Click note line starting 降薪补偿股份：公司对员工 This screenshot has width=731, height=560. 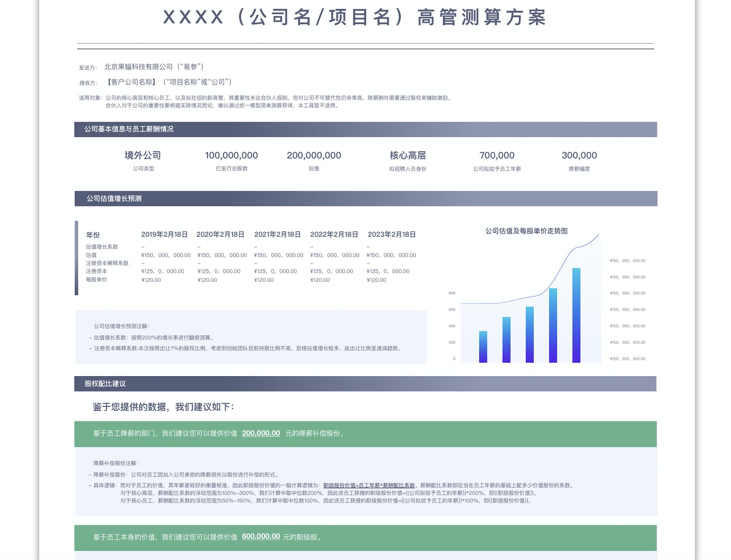(x=184, y=475)
